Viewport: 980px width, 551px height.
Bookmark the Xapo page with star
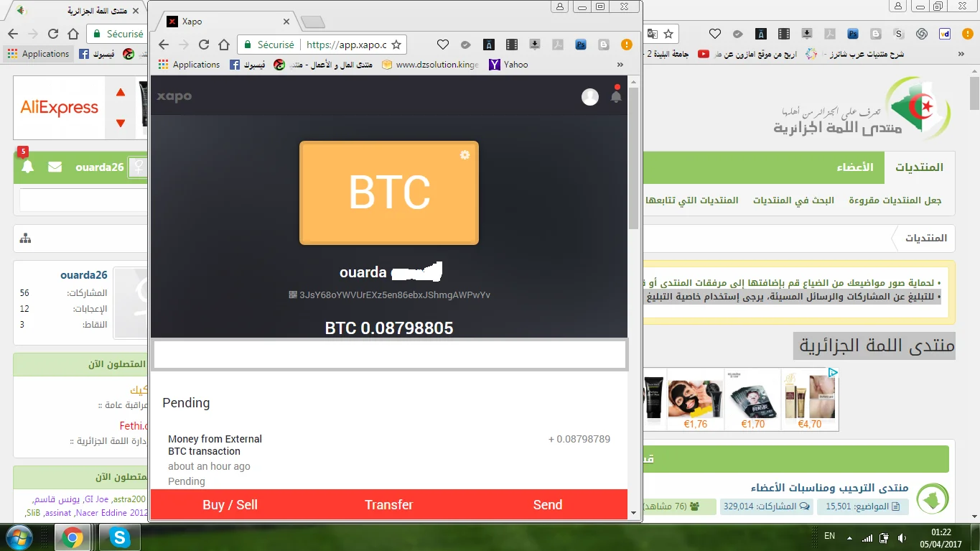(396, 45)
